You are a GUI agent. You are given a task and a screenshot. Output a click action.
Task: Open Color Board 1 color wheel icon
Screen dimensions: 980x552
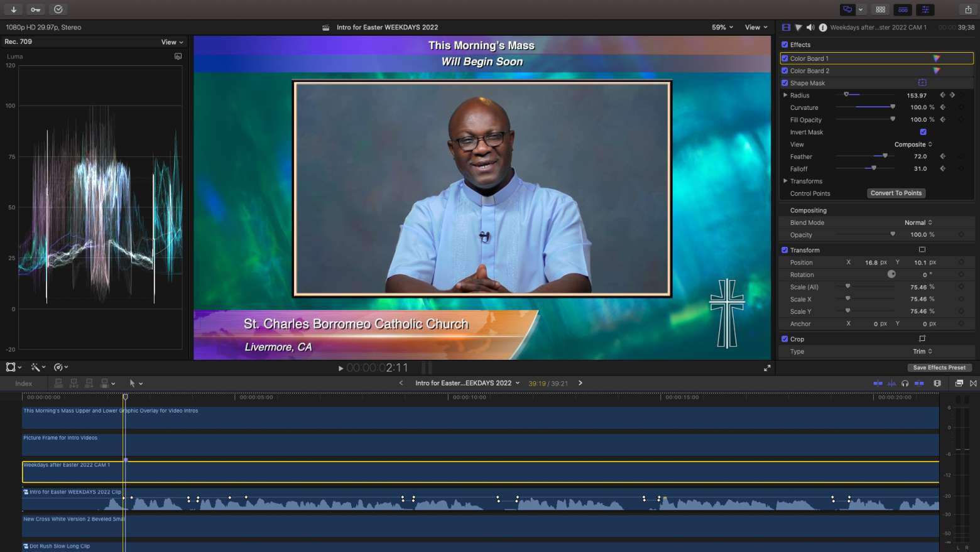936,58
